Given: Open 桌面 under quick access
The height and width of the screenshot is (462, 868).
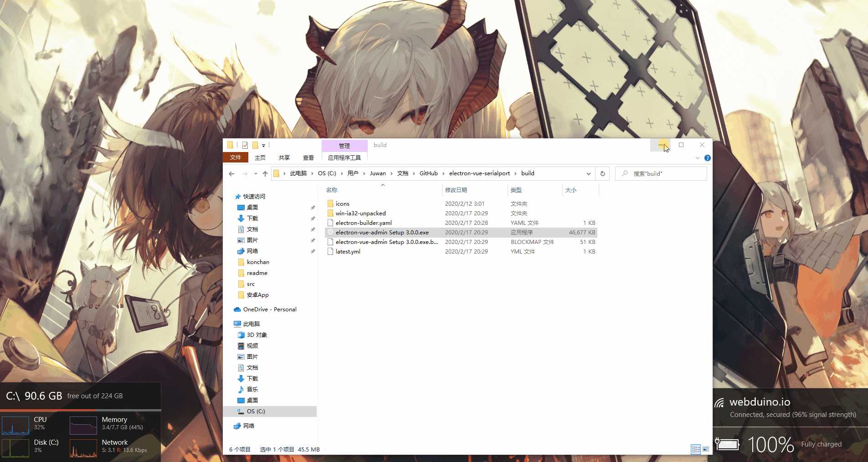Looking at the screenshot, I should [x=252, y=207].
